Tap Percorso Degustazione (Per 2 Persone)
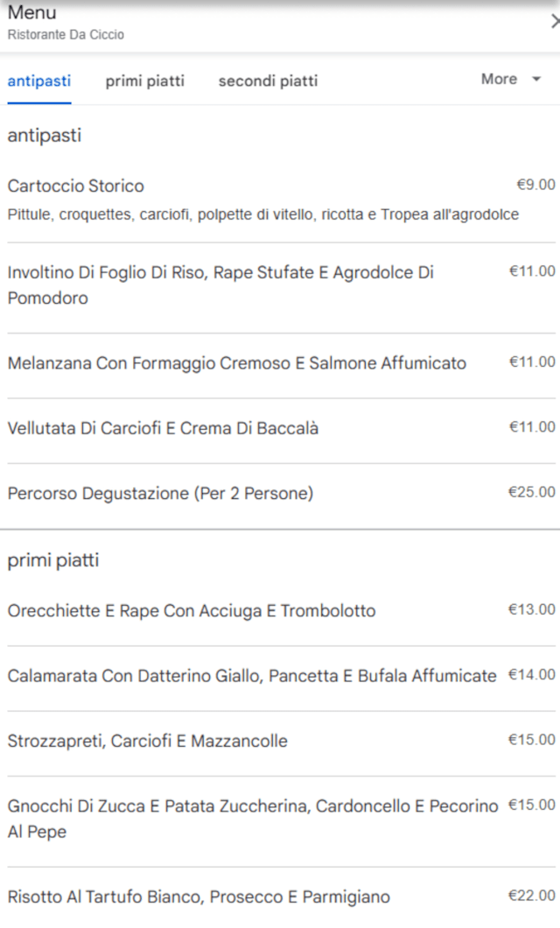The width and height of the screenshot is (560, 928). [x=160, y=494]
